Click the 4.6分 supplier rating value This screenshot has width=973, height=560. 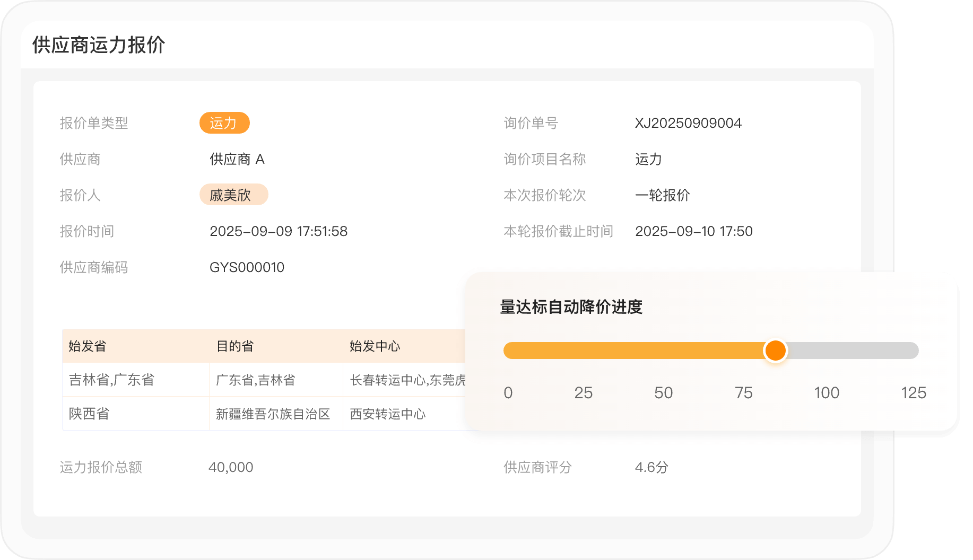tap(651, 467)
